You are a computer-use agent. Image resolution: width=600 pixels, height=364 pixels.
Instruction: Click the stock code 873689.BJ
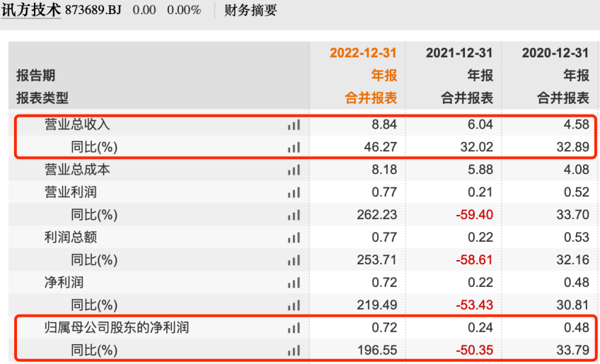point(93,10)
